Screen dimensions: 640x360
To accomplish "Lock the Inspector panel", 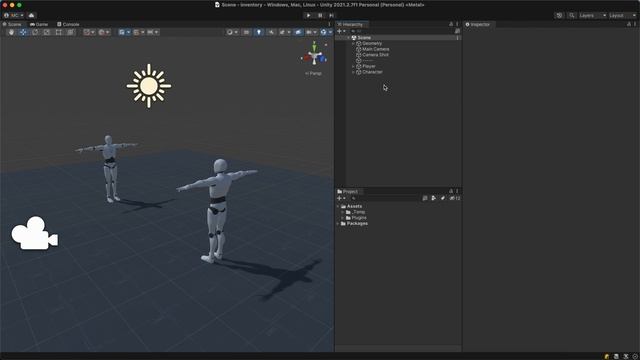I will [629, 24].
